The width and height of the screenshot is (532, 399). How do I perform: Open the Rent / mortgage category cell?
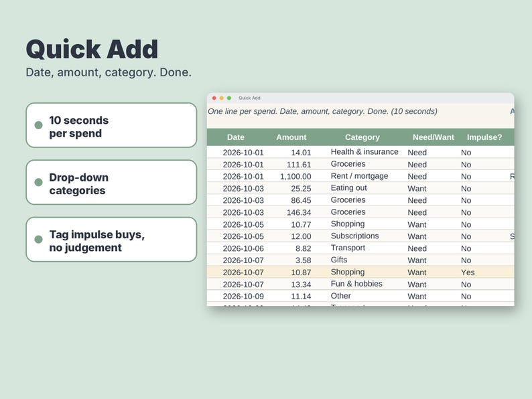coord(359,176)
